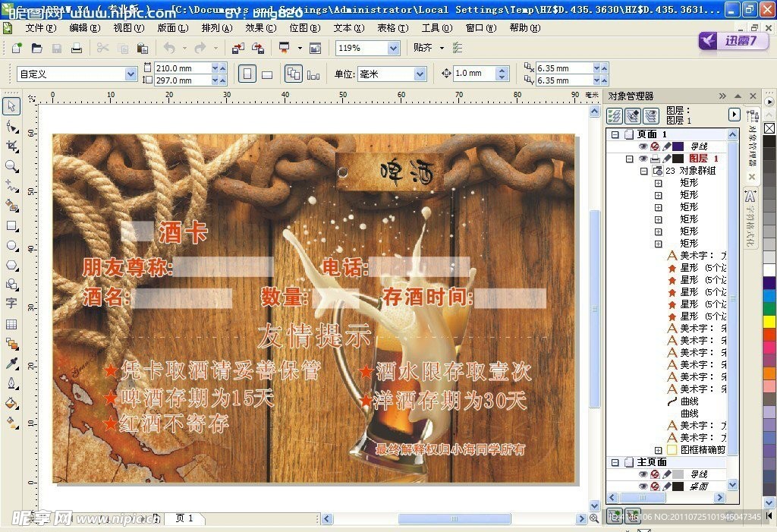Select the 页 1 page tab
This screenshot has width=777, height=532.
184,518
